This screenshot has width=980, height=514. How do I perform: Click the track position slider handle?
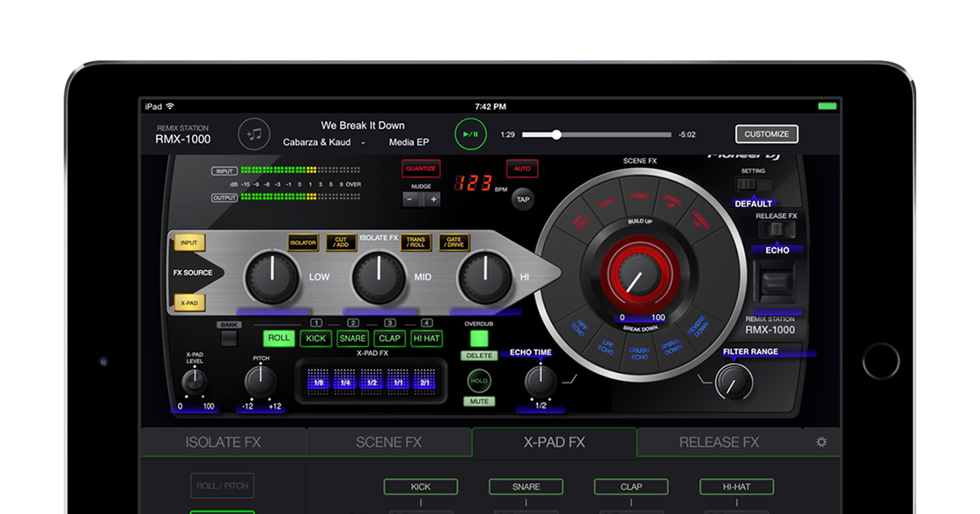(x=556, y=134)
